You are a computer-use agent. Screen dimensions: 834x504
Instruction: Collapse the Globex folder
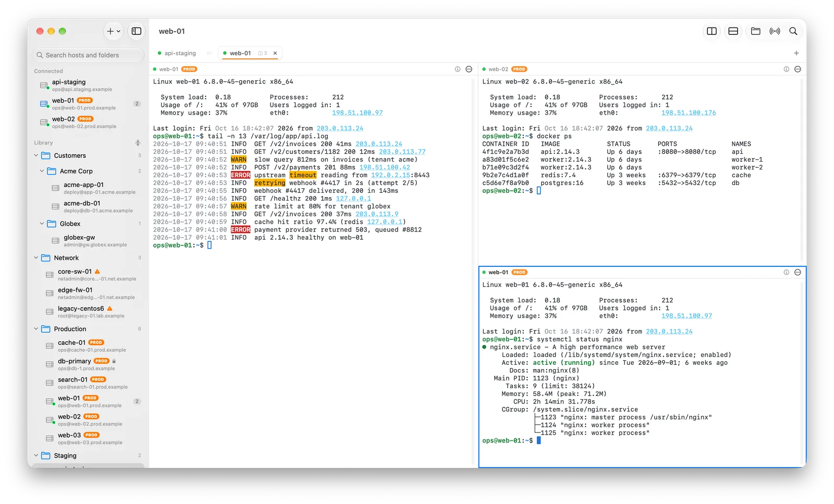[42, 224]
